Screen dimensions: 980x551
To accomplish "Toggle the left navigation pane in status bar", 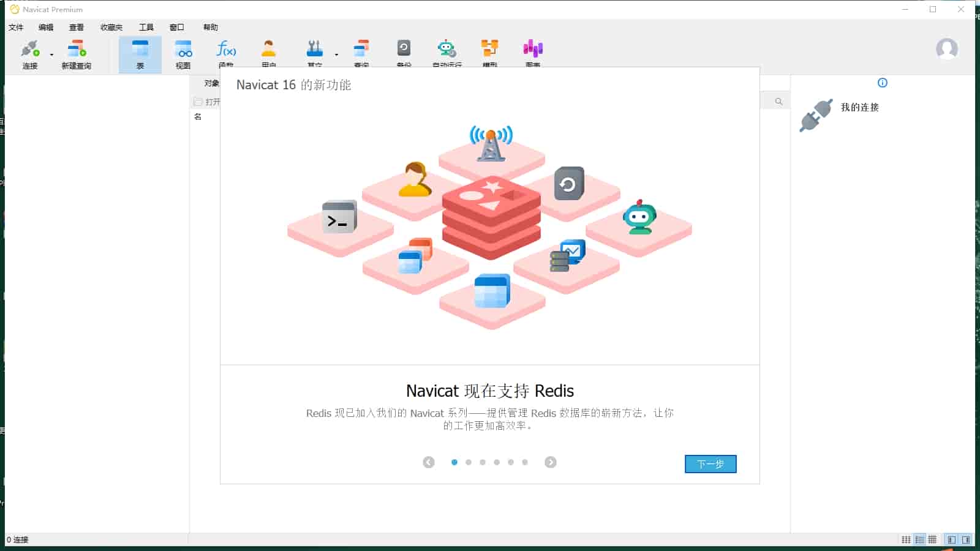I will [951, 539].
